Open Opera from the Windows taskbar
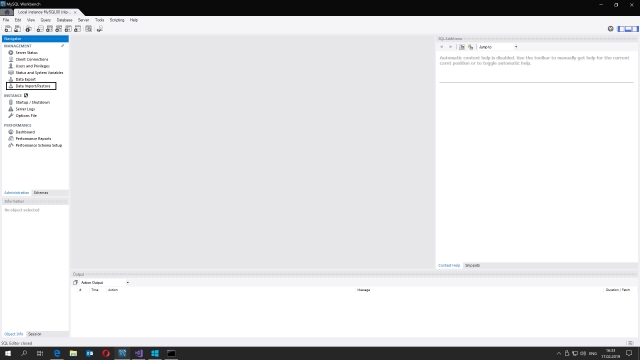This screenshot has width=640, height=360. point(106,353)
